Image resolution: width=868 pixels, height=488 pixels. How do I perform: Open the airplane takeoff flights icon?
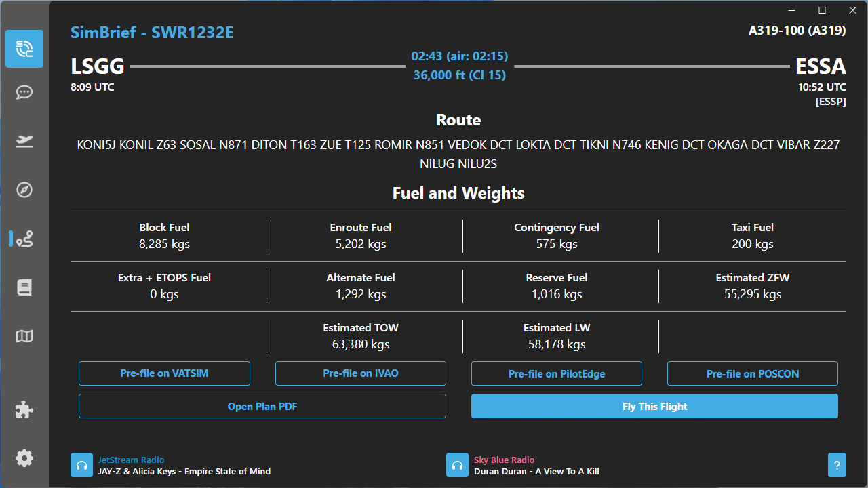click(x=24, y=141)
